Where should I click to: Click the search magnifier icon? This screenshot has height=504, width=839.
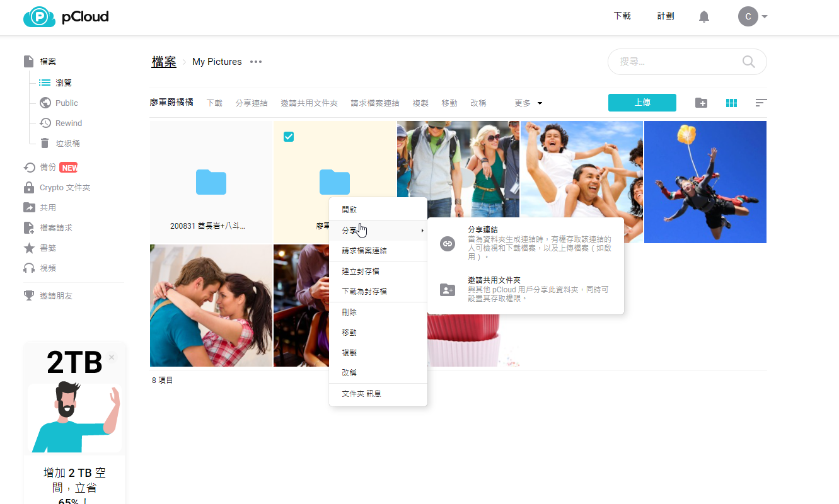click(x=748, y=62)
